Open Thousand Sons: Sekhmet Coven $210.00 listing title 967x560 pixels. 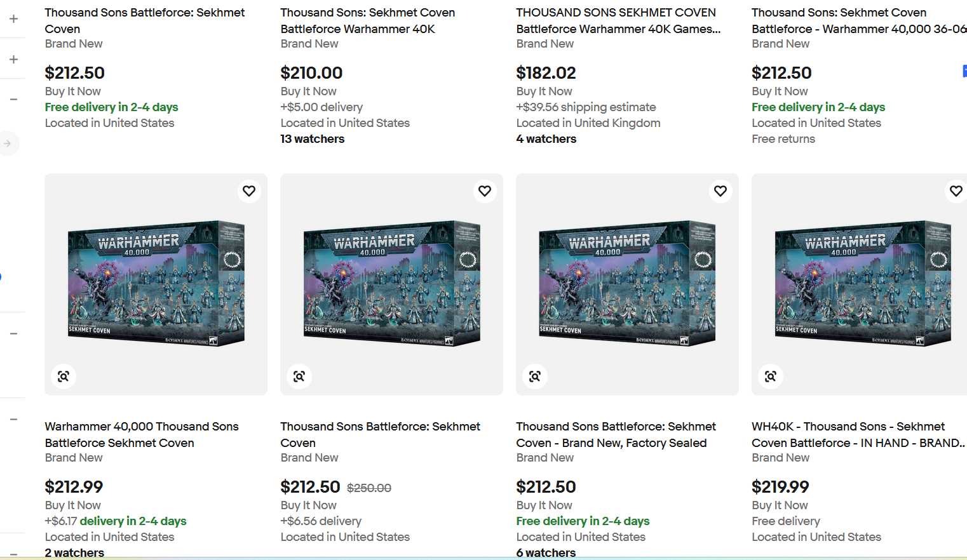368,20
